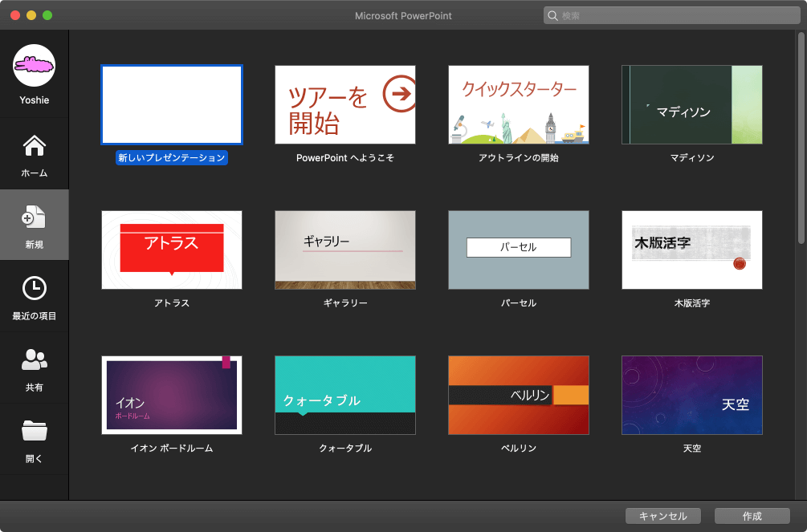Viewport: 807px width, 532px height.
Task: Select the 新規 sidebar icon
Action: click(x=34, y=217)
